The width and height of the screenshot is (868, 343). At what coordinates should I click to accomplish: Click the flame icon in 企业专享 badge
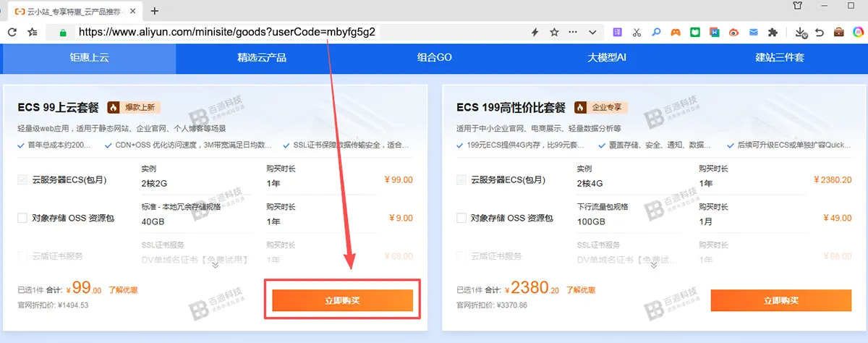pyautogui.click(x=580, y=107)
